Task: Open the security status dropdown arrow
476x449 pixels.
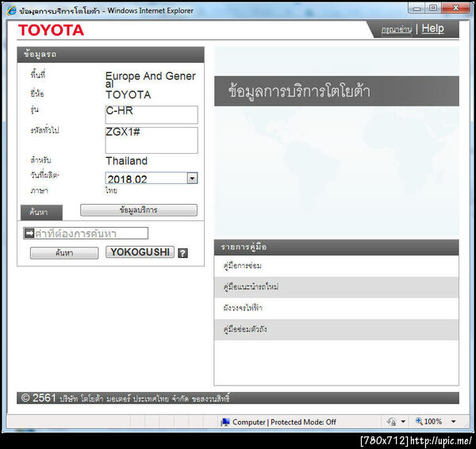Action: (403, 422)
